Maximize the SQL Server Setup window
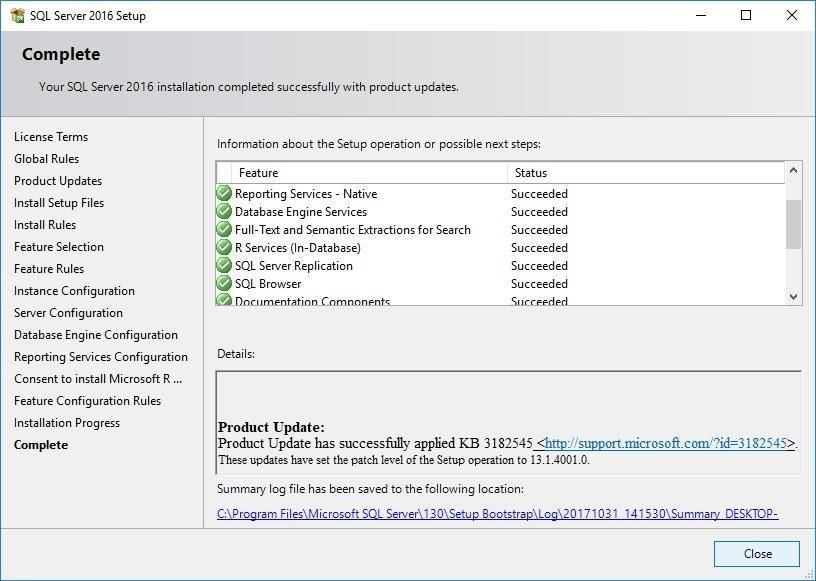The height and width of the screenshot is (581, 816). tap(746, 15)
